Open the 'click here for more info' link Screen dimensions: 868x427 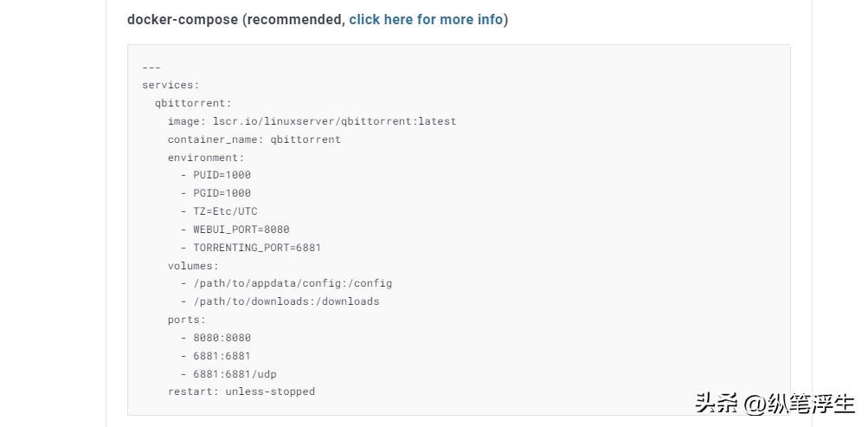(x=426, y=19)
